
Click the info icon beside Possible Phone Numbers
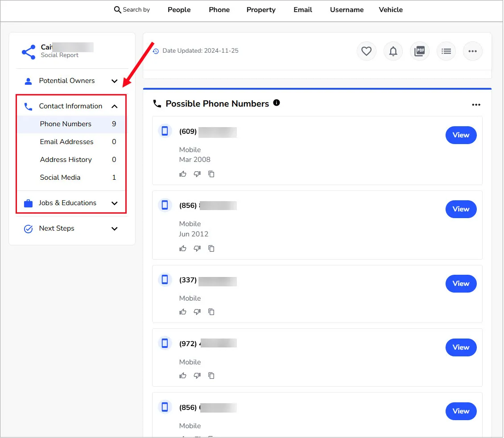277,103
